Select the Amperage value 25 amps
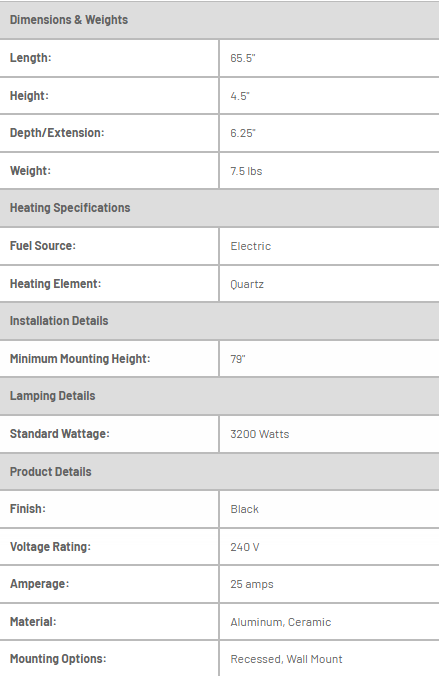The width and height of the screenshot is (439, 676). (252, 584)
